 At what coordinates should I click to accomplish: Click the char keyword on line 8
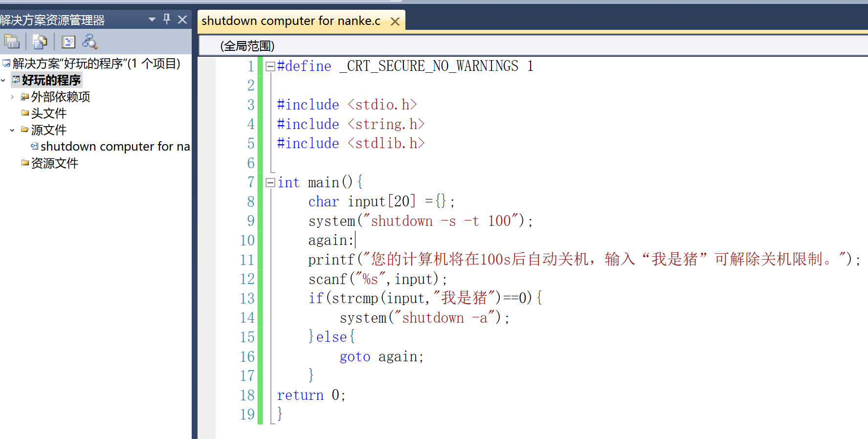324,201
